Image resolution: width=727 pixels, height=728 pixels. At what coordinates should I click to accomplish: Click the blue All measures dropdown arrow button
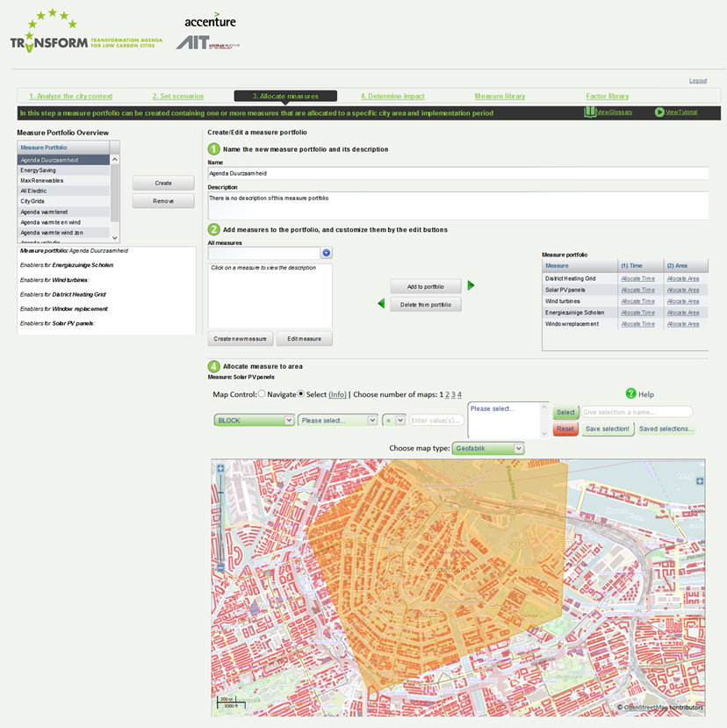pos(326,253)
